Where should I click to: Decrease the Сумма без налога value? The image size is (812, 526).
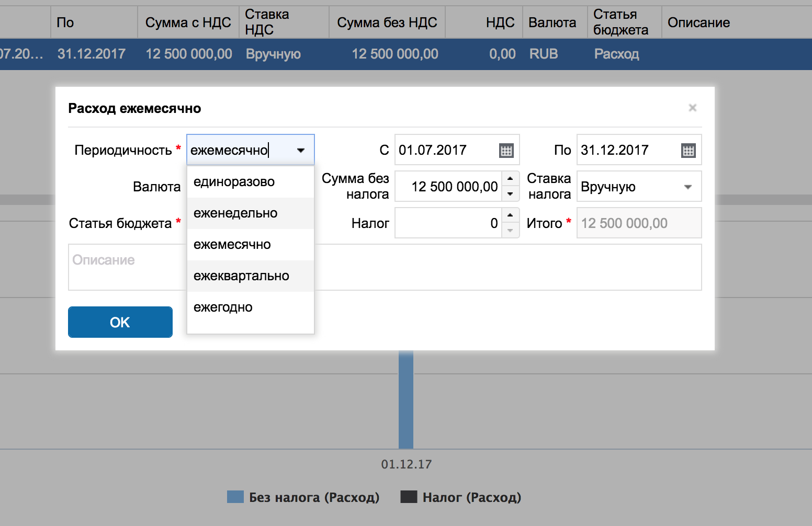tap(510, 194)
